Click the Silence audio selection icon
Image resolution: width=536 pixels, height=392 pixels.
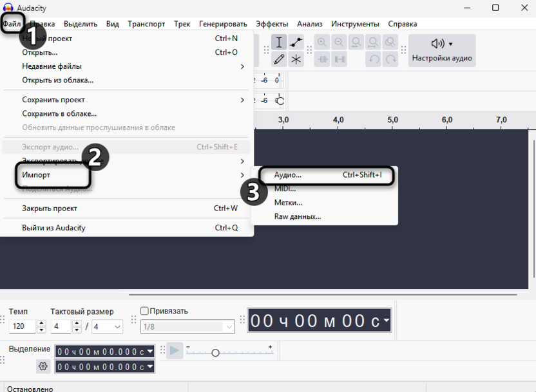339,59
